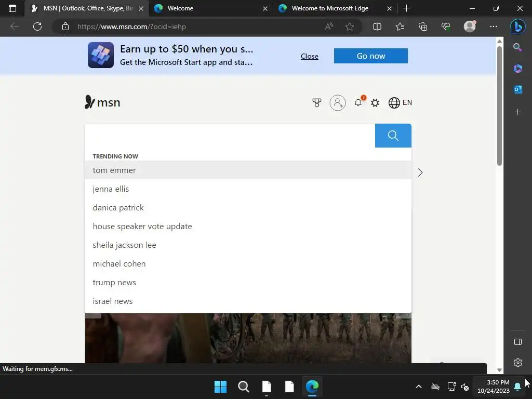Open the Favorites list icon
Viewport: 532px width, 399px height.
pos(400,26)
